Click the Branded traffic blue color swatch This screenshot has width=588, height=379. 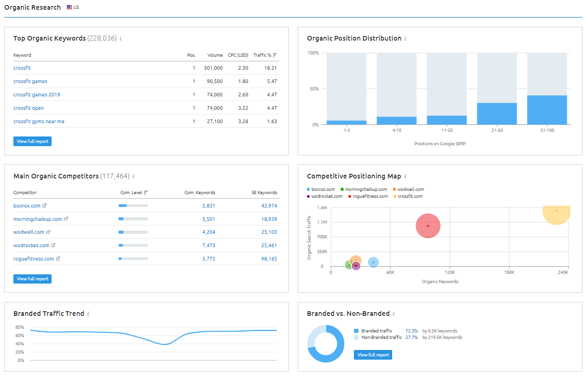(356, 331)
